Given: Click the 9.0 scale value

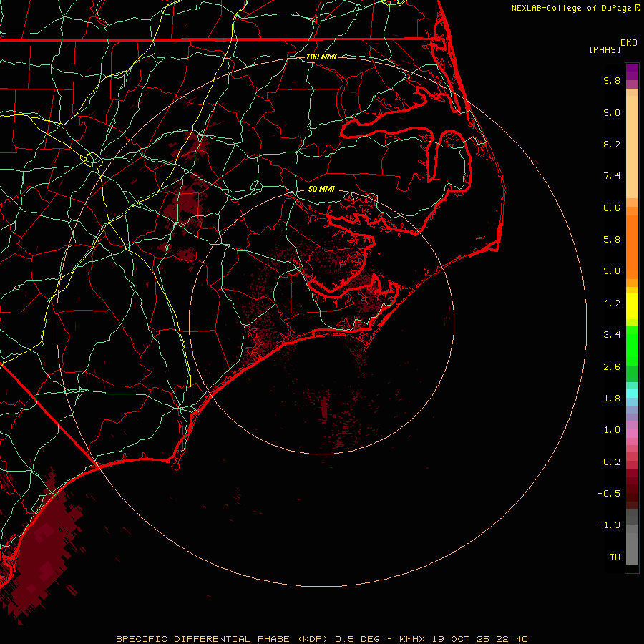Looking at the screenshot, I should 612,112.
